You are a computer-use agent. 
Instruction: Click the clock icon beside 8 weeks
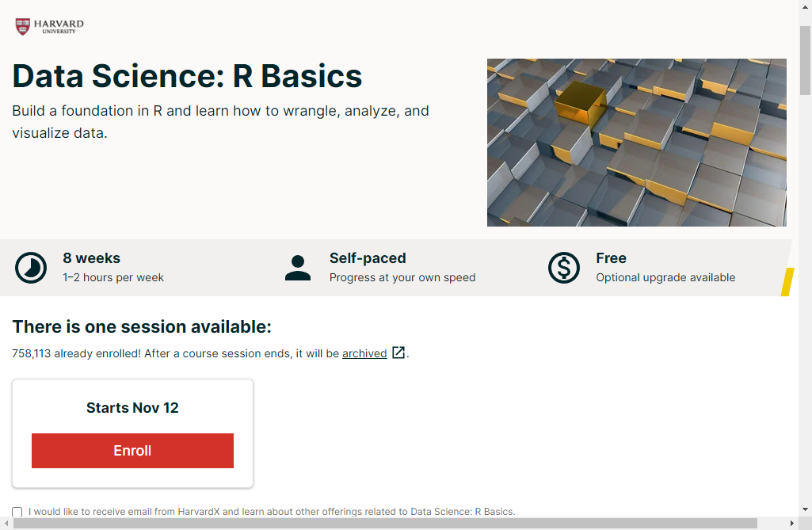[x=31, y=268]
